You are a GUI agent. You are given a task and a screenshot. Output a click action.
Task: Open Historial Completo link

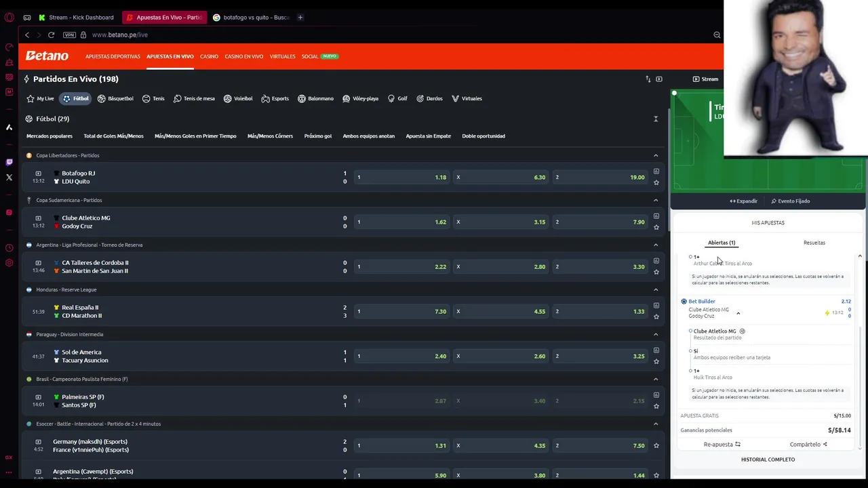point(768,460)
